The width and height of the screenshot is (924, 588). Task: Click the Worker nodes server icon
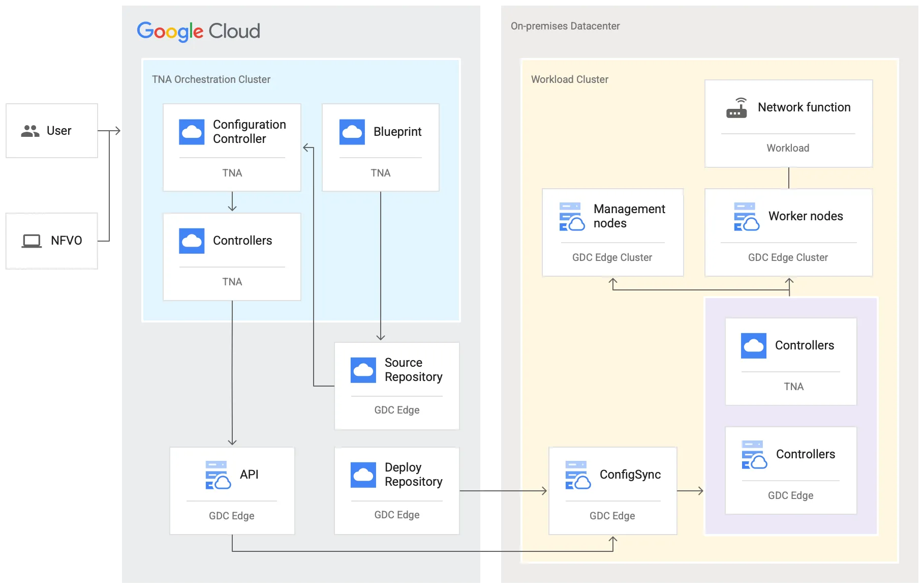click(x=746, y=217)
